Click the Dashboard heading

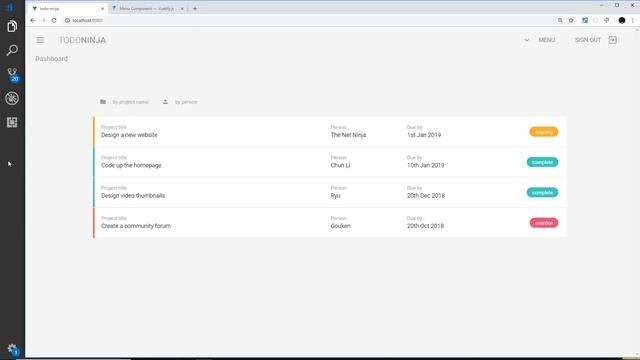click(51, 59)
